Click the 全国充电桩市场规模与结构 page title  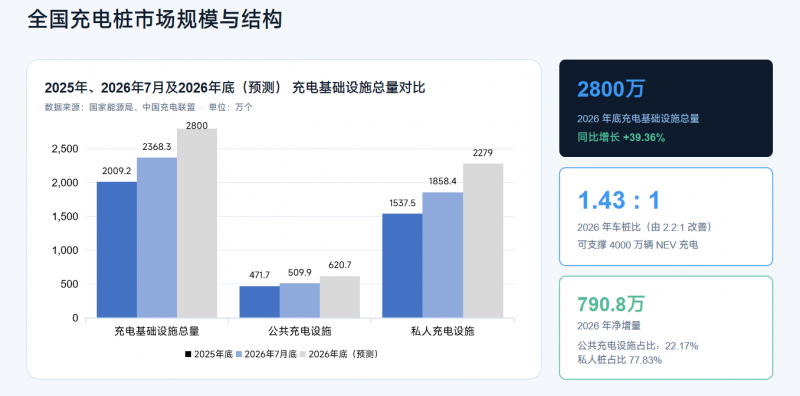pyautogui.click(x=154, y=20)
